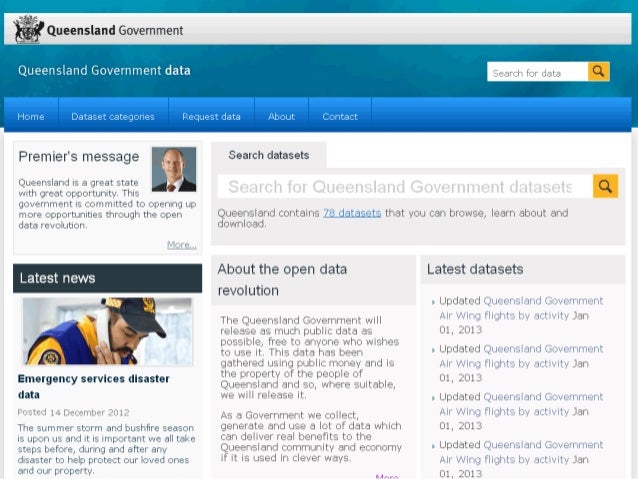Focus the Queensland Government datasets search field

point(405,186)
